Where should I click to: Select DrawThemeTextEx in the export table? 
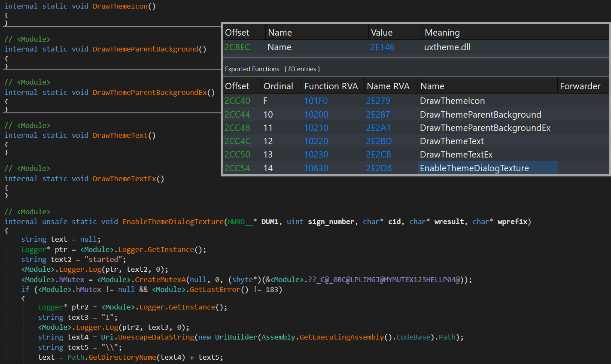[456, 155]
